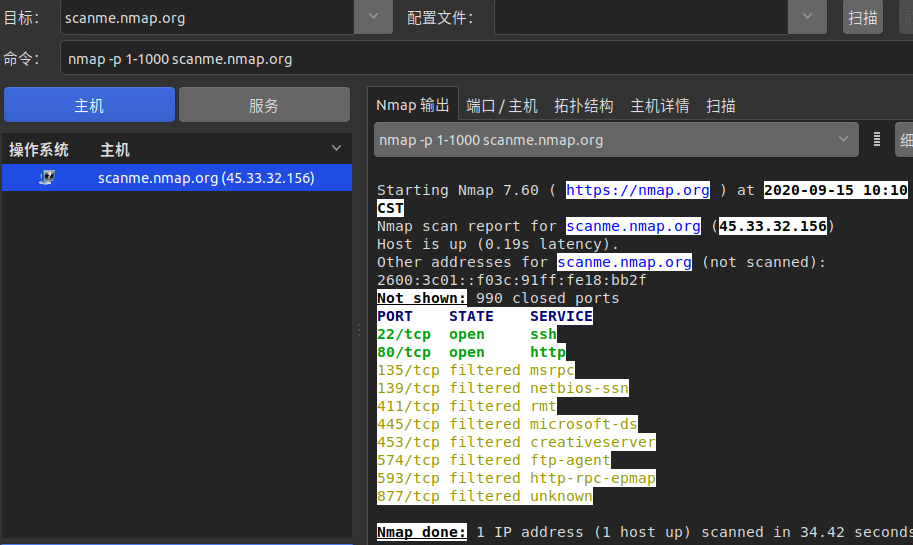Screen dimensions: 913x545
Task: Click the 574/tcp filtered ftp-agent line
Action: click(x=494, y=461)
